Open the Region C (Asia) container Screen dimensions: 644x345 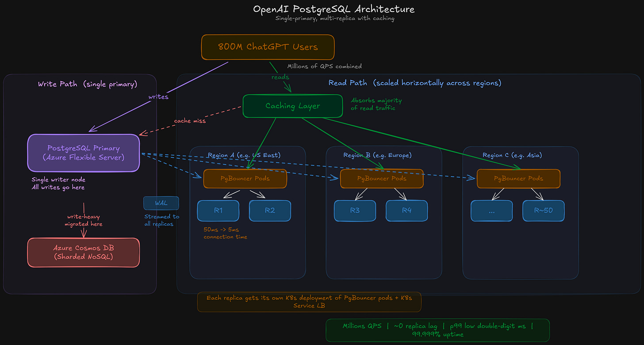pyautogui.click(x=514, y=155)
